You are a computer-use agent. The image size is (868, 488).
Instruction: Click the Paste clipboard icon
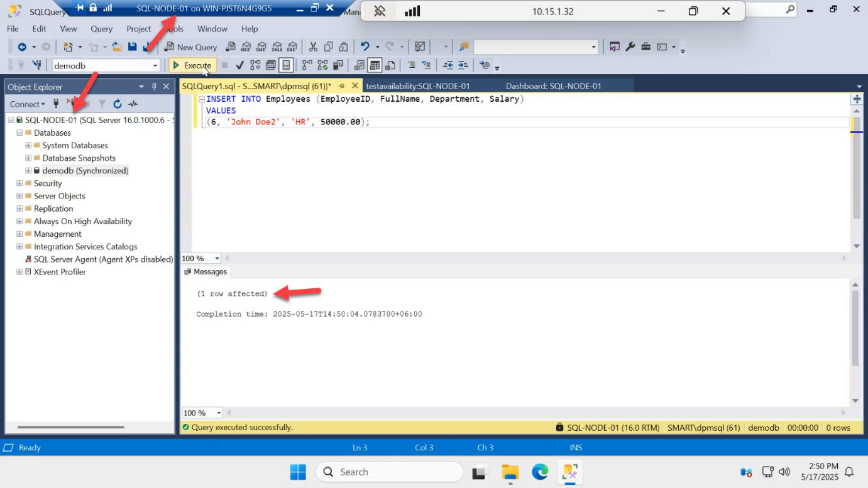[x=343, y=47]
